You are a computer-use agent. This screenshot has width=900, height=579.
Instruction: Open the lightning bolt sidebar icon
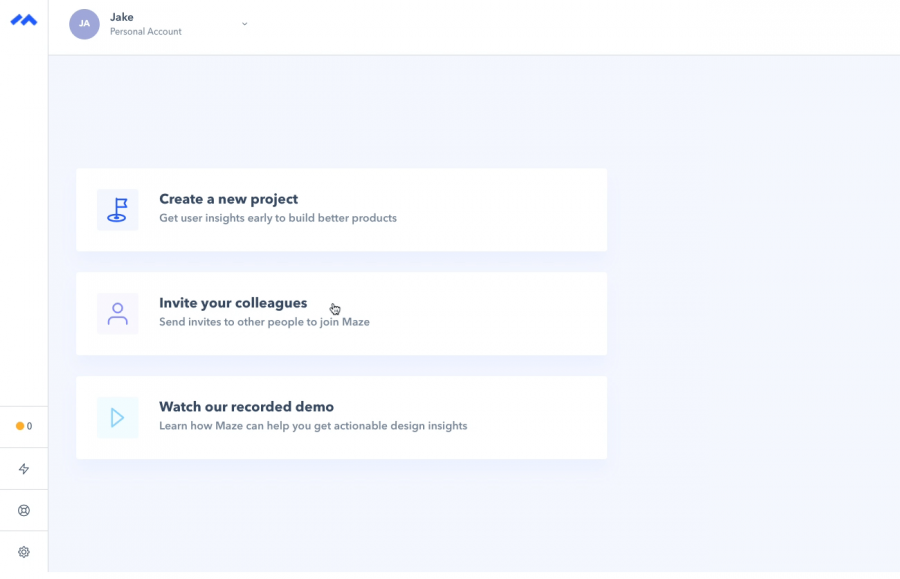[23, 468]
